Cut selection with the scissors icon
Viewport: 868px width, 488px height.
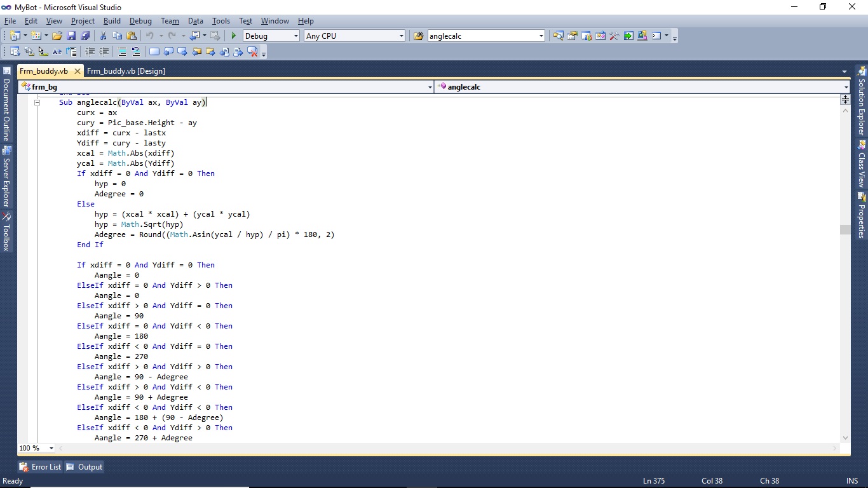click(103, 36)
